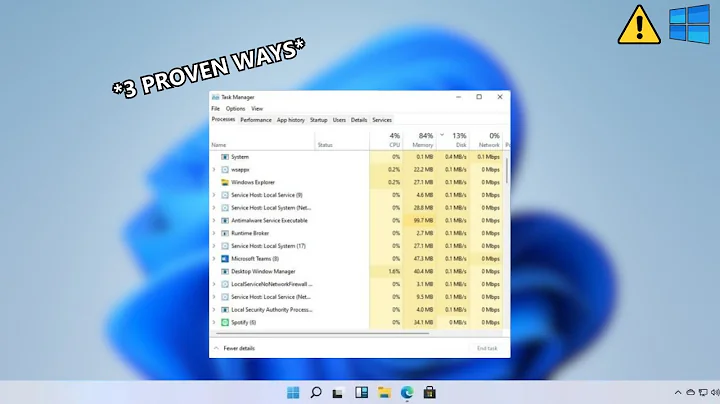Select the Windows Explorer folder icon
This screenshot has width=720, height=404.
[x=225, y=182]
